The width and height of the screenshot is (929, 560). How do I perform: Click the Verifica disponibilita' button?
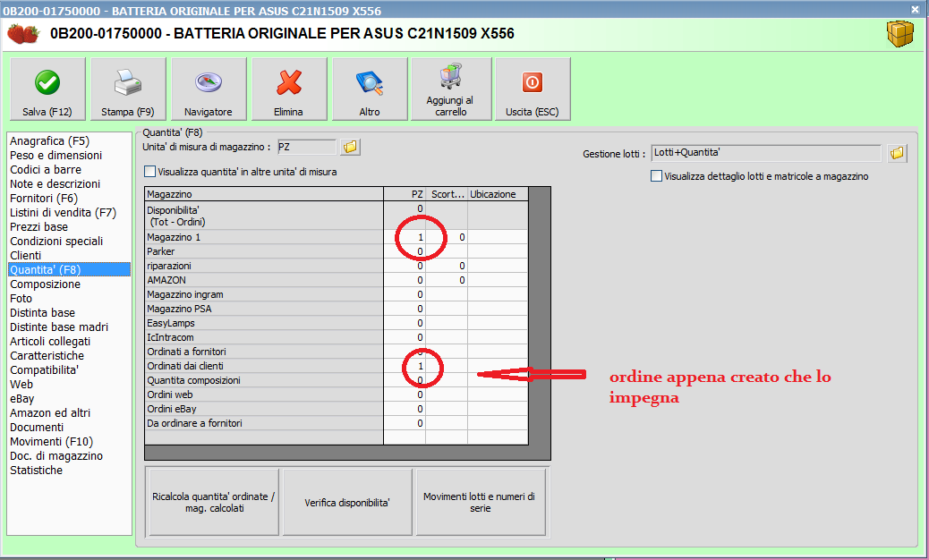[x=347, y=502]
